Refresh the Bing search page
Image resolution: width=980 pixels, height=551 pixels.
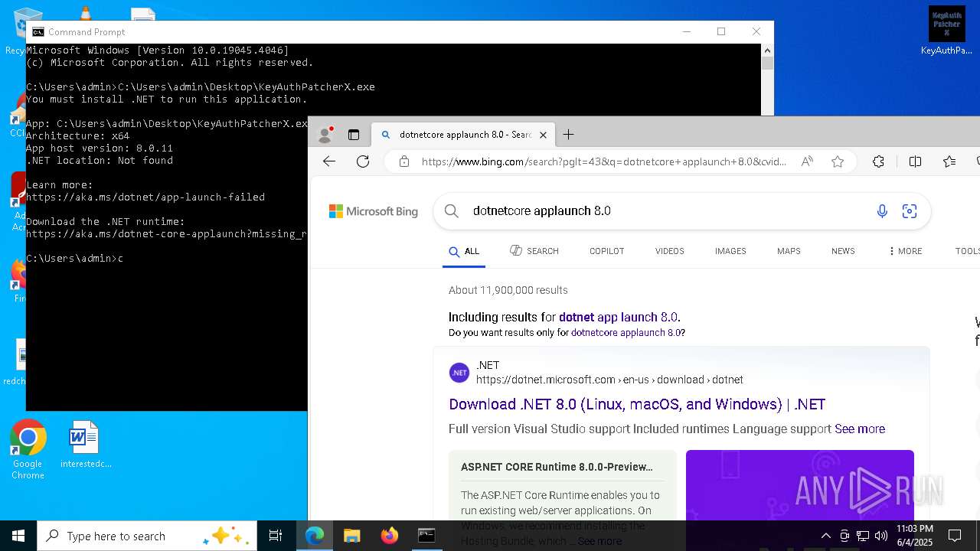pos(363,161)
